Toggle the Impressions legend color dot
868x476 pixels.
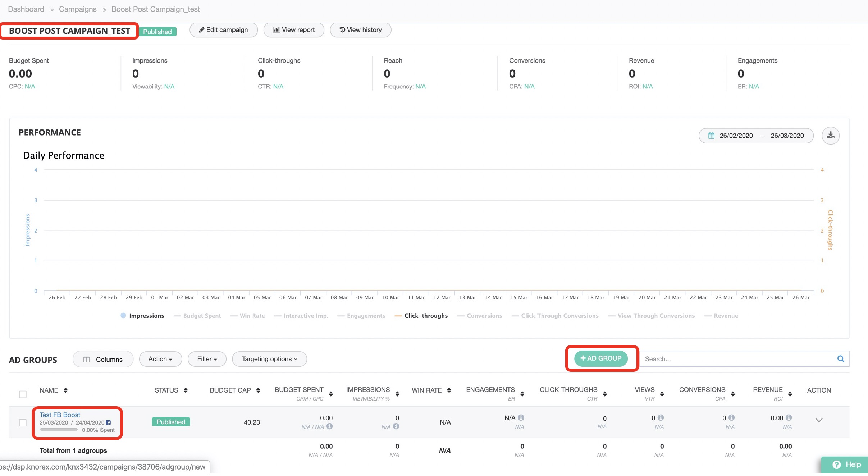click(123, 316)
